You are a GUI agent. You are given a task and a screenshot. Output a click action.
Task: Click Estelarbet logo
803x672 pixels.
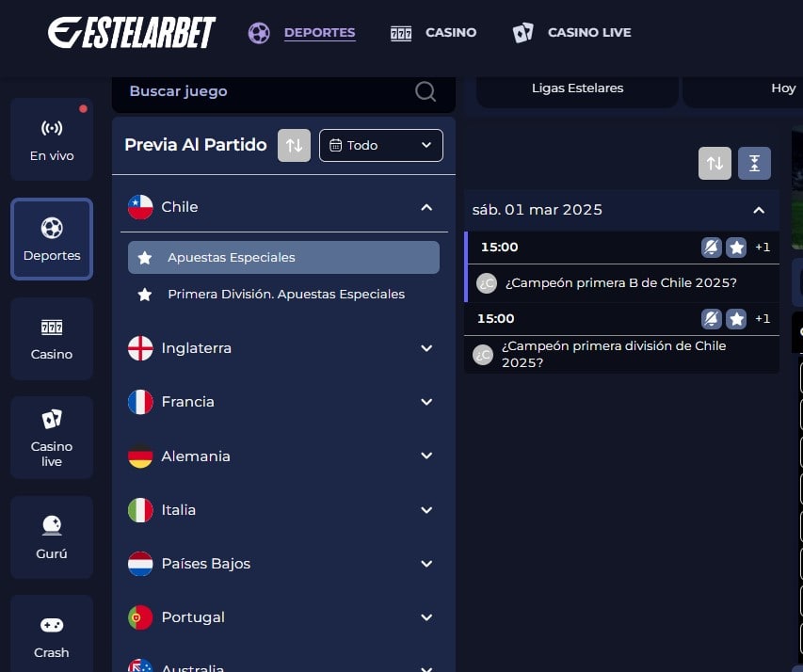tap(132, 33)
